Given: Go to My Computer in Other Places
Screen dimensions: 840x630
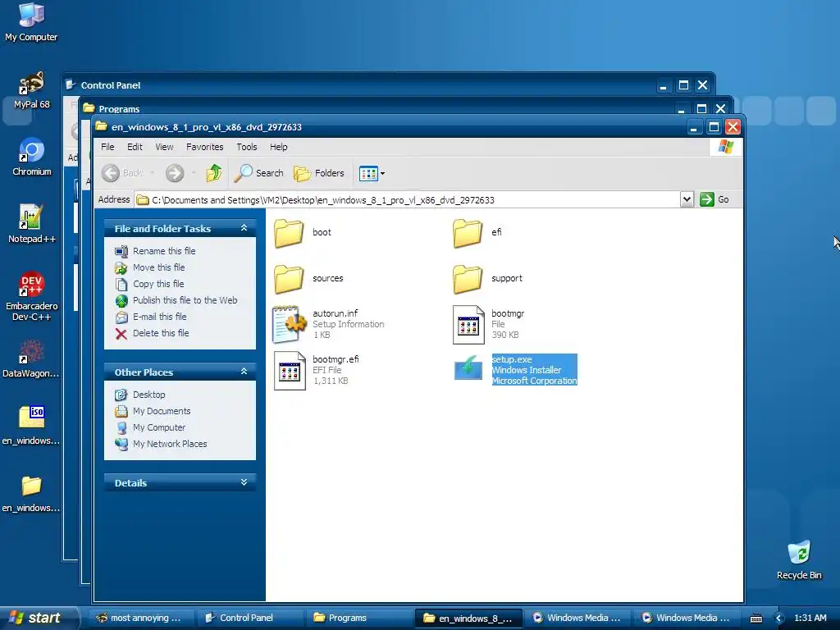Looking at the screenshot, I should pyautogui.click(x=159, y=427).
